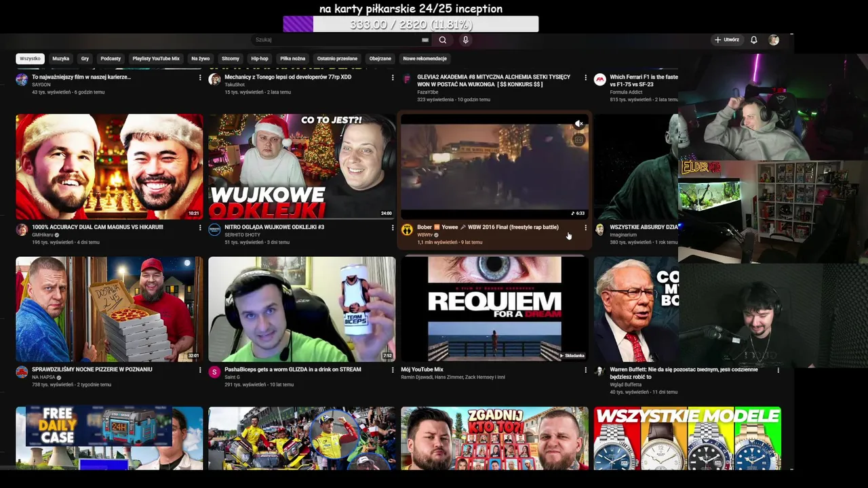Open title 'SPRAWDZILIŚMY NOCNE PIZZERIE W POZNANIU'

tap(92, 369)
